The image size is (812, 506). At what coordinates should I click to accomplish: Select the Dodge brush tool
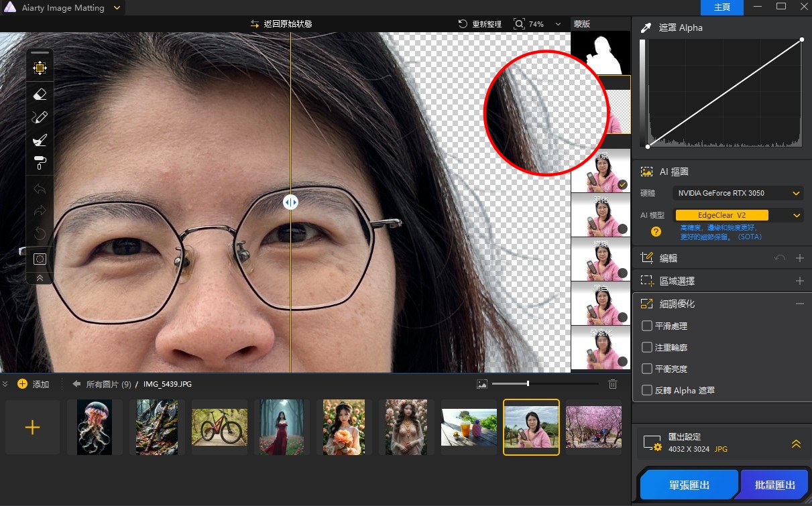pyautogui.click(x=40, y=140)
